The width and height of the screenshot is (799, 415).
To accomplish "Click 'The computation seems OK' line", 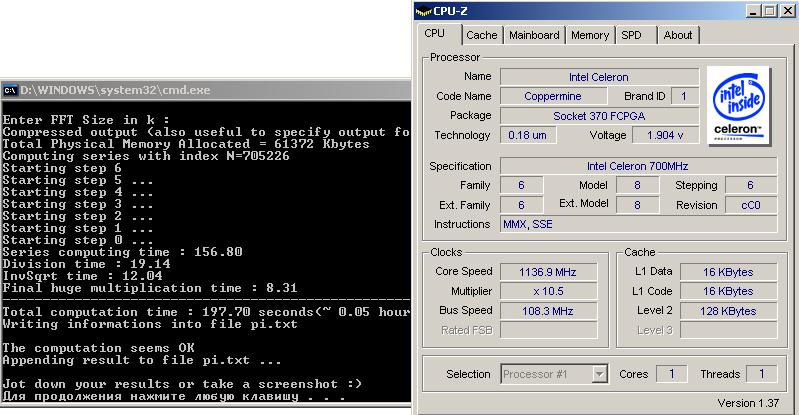I will pos(98,348).
